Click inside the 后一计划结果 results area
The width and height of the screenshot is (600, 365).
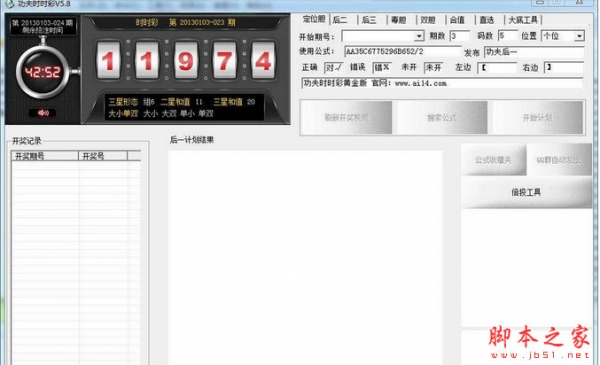pyautogui.click(x=305, y=257)
